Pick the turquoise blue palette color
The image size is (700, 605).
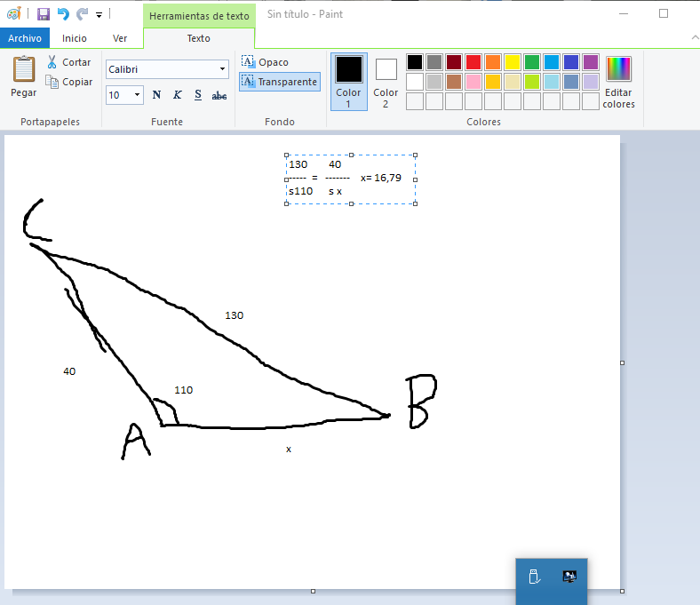tap(552, 62)
